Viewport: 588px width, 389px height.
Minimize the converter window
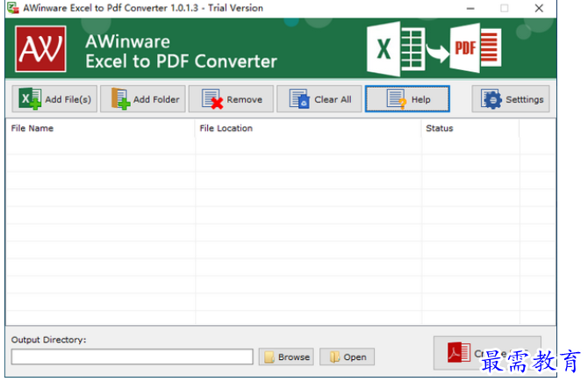[x=470, y=8]
